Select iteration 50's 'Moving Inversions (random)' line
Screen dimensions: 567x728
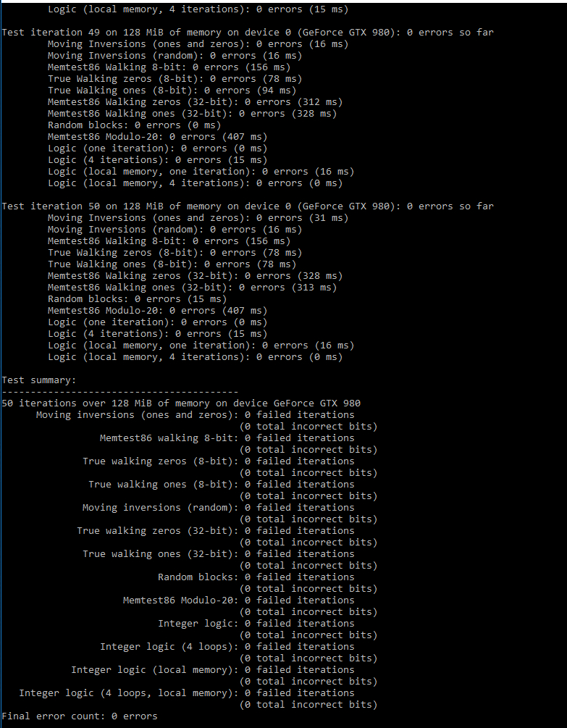175,230
